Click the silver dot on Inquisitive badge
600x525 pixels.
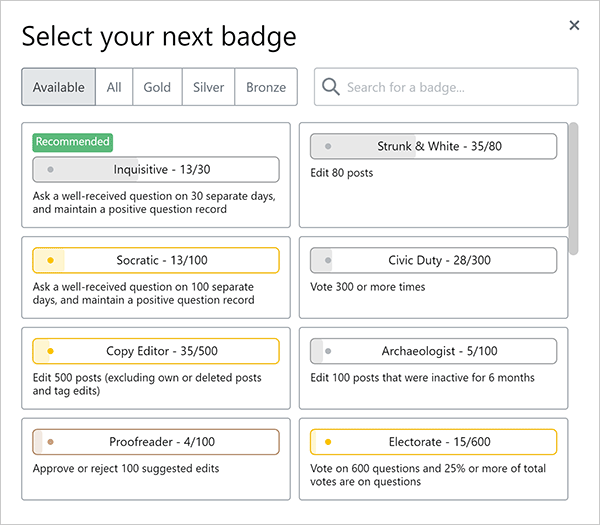click(50, 170)
